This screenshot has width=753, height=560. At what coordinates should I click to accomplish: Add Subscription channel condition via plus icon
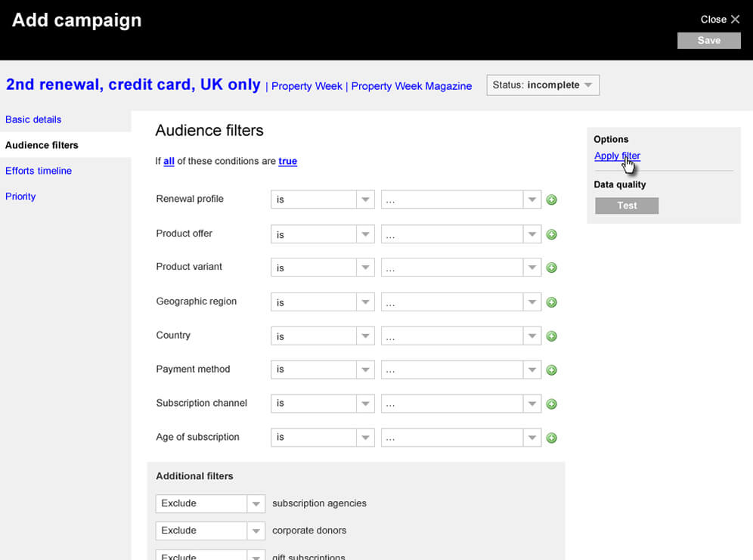pos(551,404)
